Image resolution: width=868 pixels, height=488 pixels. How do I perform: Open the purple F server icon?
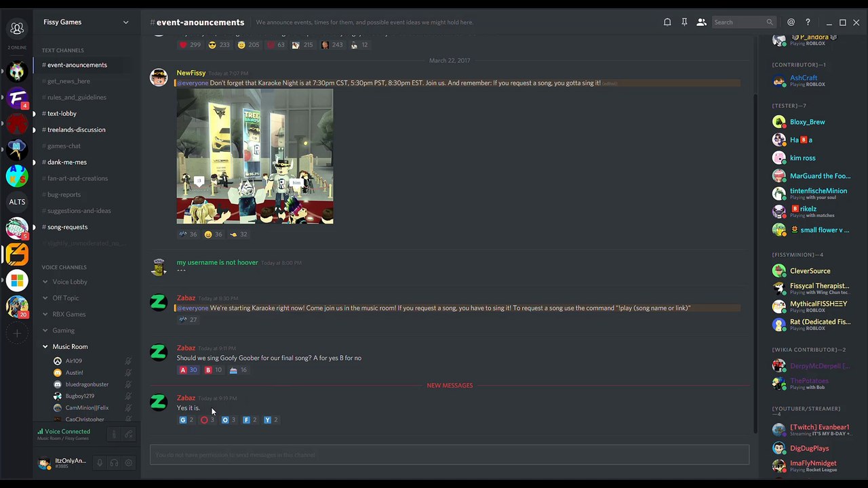[17, 98]
